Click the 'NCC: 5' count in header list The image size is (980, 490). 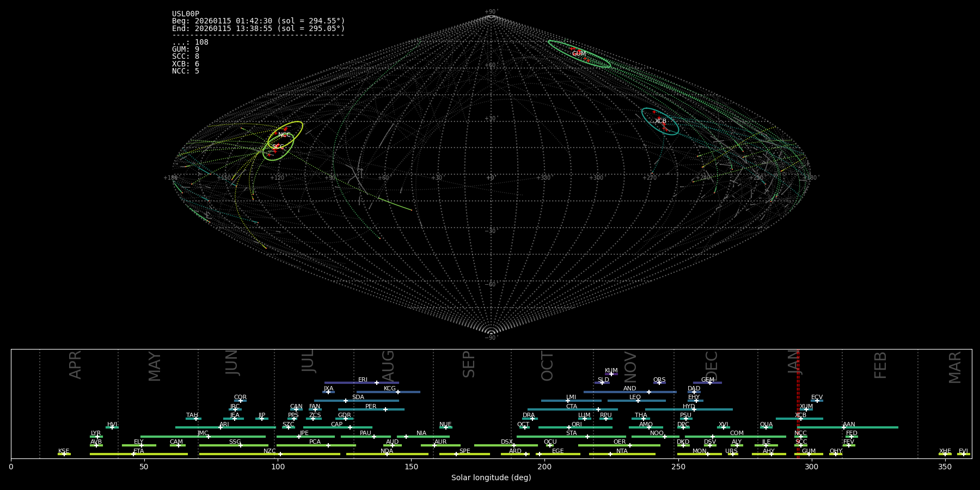186,71
